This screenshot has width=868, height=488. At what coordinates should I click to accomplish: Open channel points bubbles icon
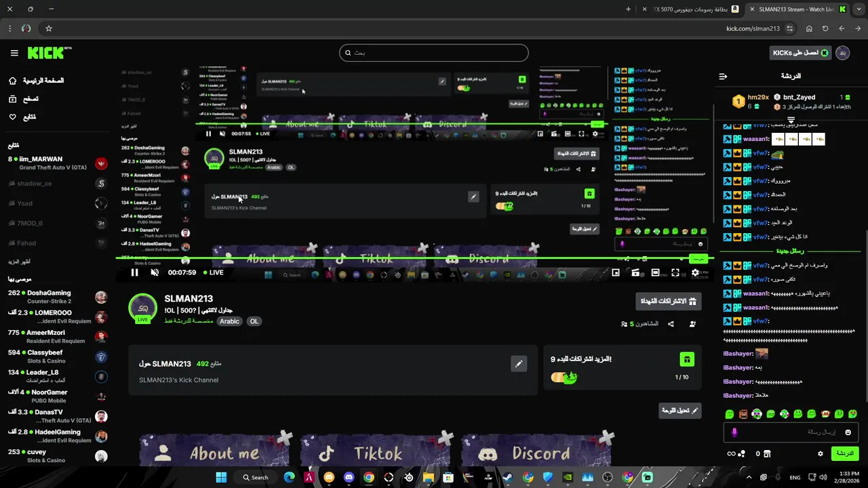(x=741, y=454)
